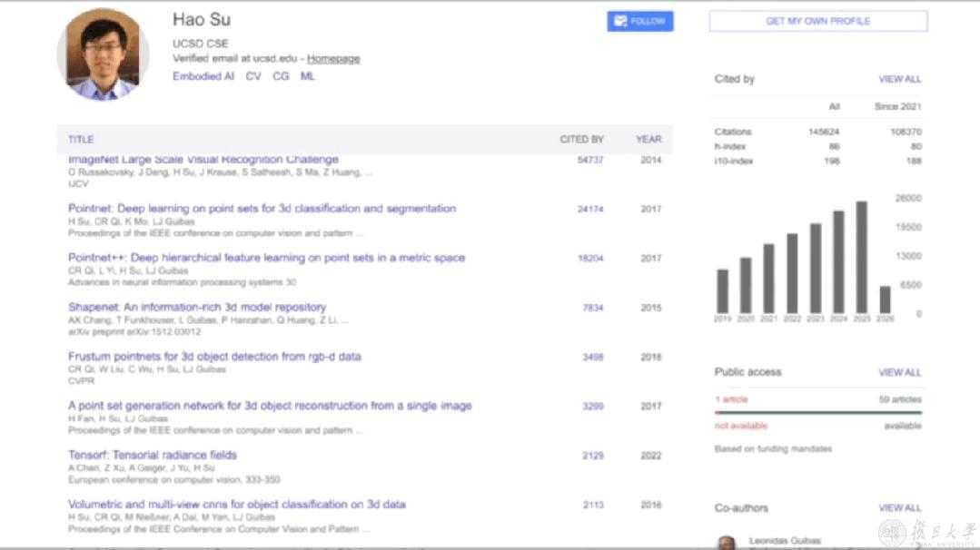
Task: Open the Homepage link
Action: (333, 59)
